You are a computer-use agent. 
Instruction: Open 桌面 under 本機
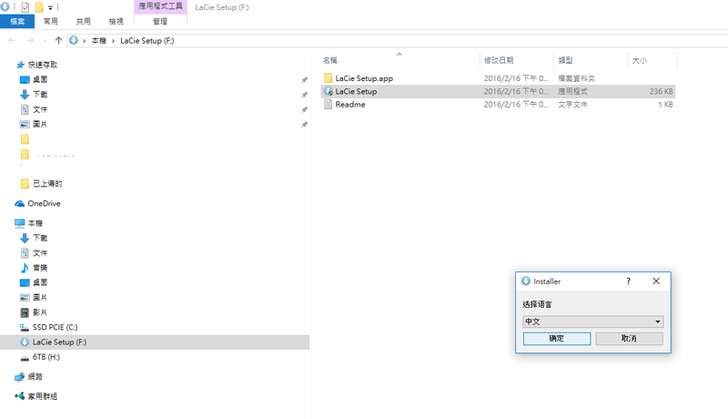tap(40, 282)
